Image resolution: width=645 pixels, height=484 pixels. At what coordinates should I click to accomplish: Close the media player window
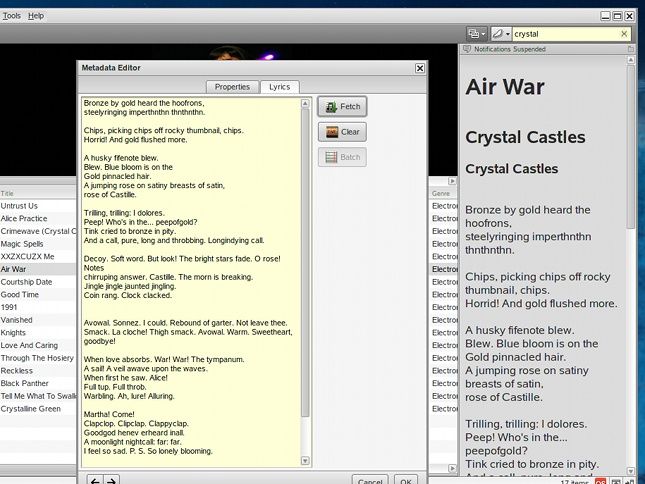629,16
